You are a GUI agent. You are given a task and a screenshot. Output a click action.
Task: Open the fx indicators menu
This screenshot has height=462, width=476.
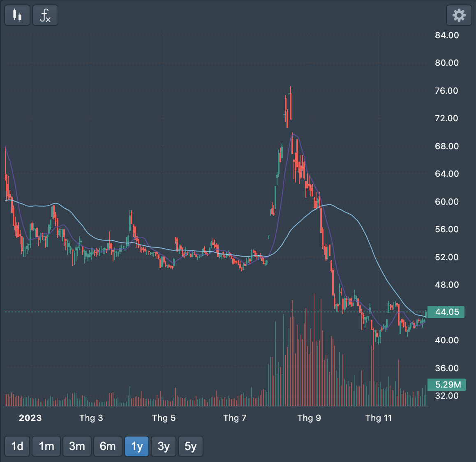(45, 16)
